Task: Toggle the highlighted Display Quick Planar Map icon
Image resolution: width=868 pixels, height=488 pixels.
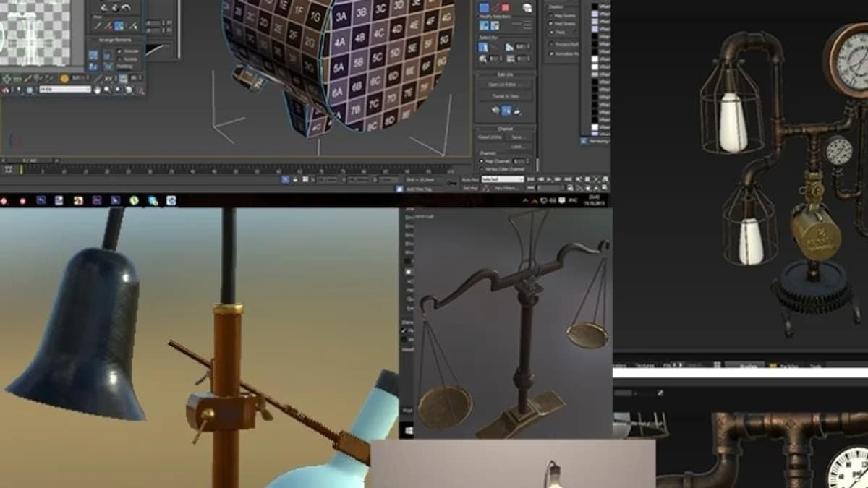Action: (x=506, y=111)
